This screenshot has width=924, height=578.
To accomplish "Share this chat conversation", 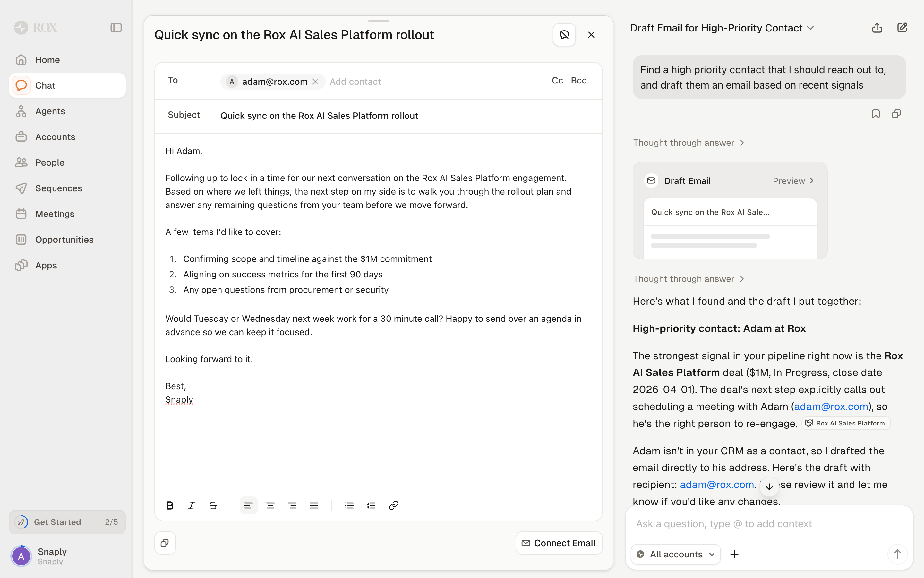I will click(x=877, y=28).
